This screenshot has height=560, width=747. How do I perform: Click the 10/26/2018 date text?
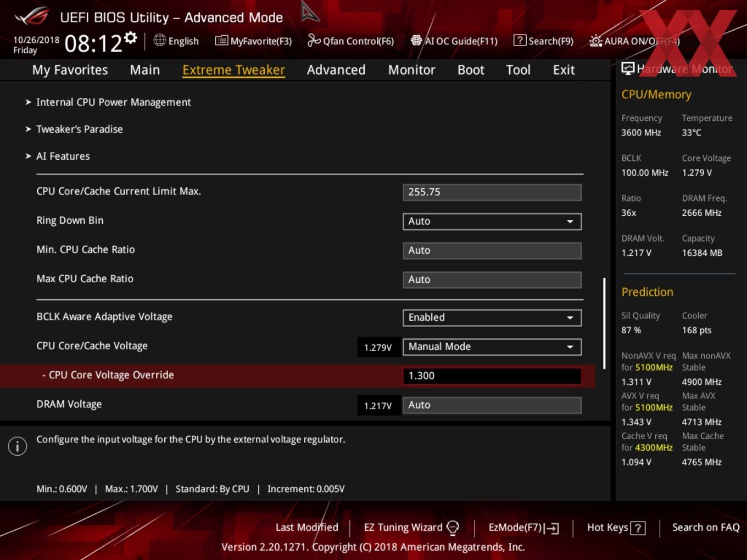tap(36, 40)
